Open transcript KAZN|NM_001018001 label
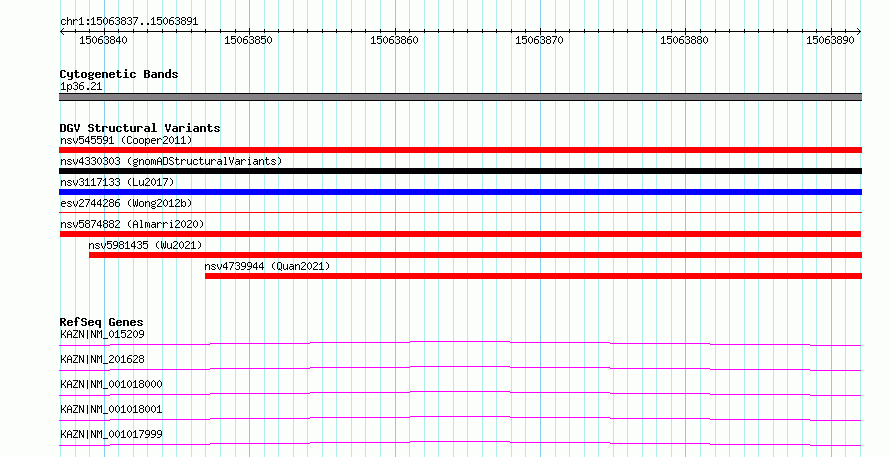The height and width of the screenshot is (457, 890). (x=111, y=409)
